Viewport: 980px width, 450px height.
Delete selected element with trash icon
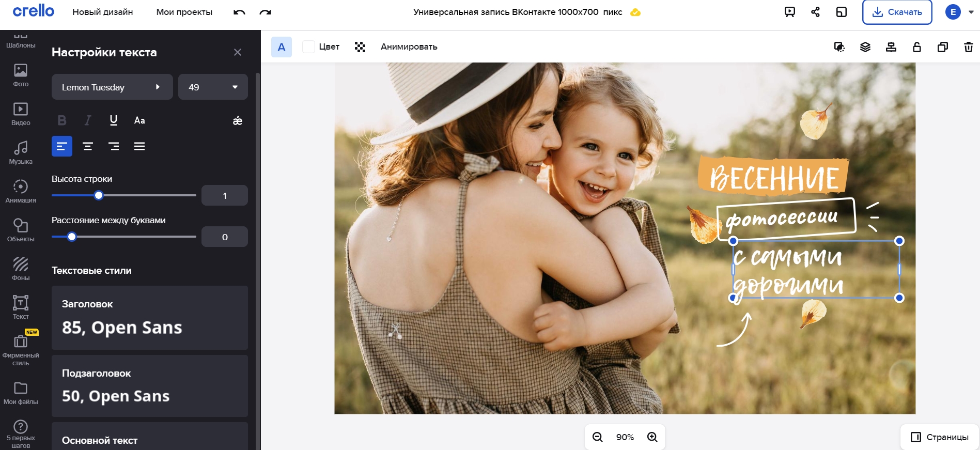click(969, 47)
